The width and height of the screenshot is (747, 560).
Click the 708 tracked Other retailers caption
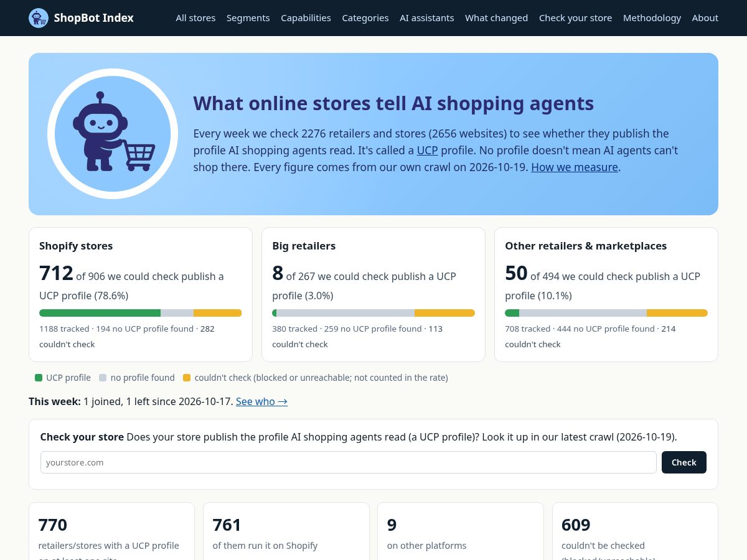(x=590, y=336)
